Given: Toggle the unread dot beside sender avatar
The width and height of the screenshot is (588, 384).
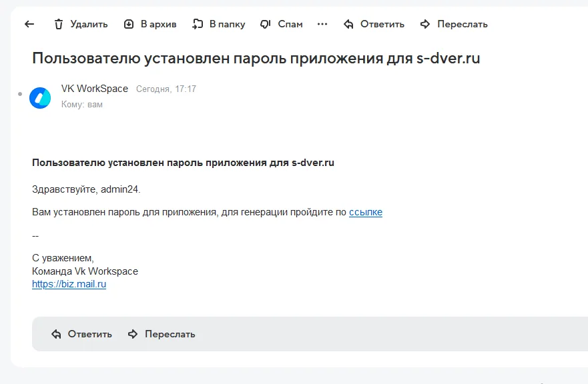Looking at the screenshot, I should click(20, 94).
